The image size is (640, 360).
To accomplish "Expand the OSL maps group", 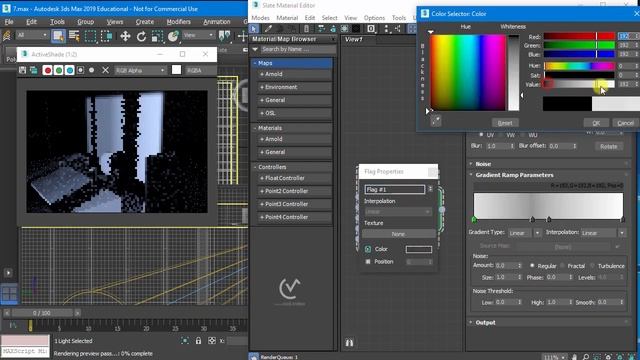I will pyautogui.click(x=294, y=113).
